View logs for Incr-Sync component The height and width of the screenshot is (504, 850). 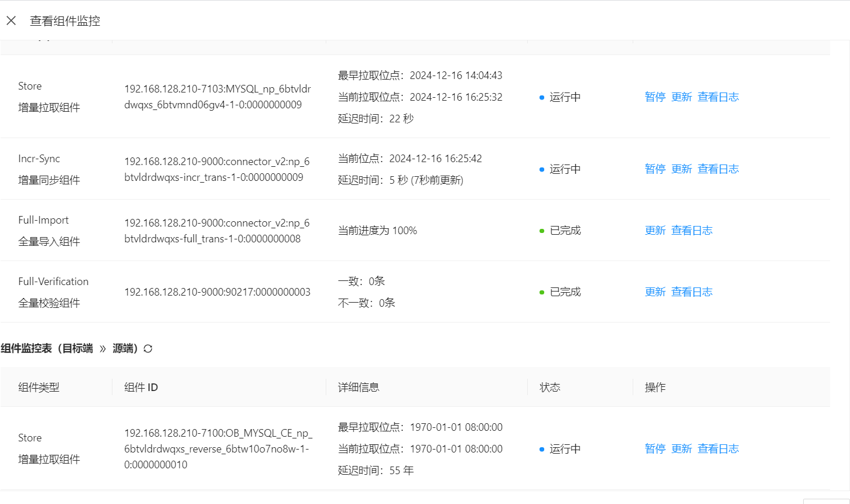(718, 169)
